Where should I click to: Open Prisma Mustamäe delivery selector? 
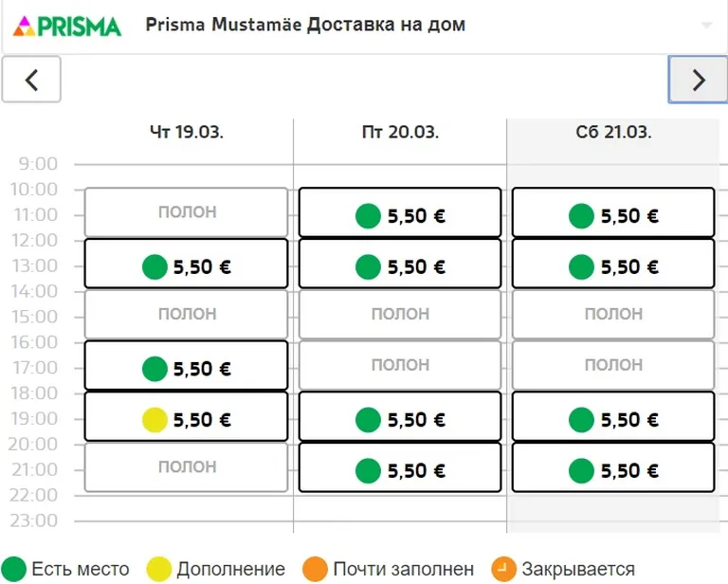point(305,26)
